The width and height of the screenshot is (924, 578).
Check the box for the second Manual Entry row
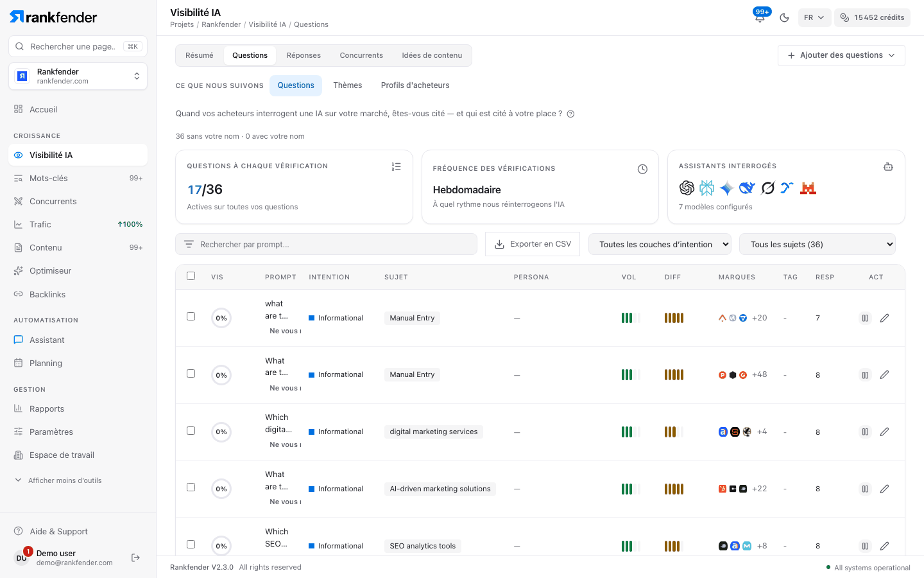191,374
